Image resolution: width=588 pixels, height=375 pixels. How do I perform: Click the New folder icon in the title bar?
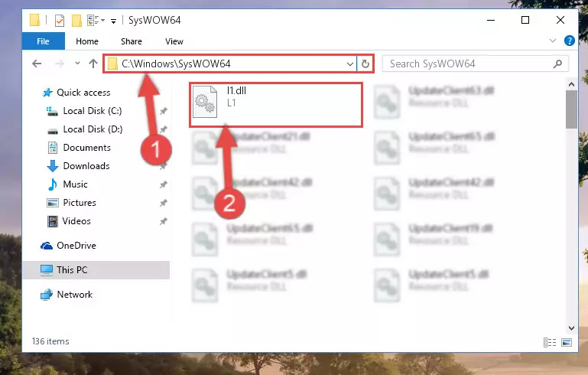[76, 20]
